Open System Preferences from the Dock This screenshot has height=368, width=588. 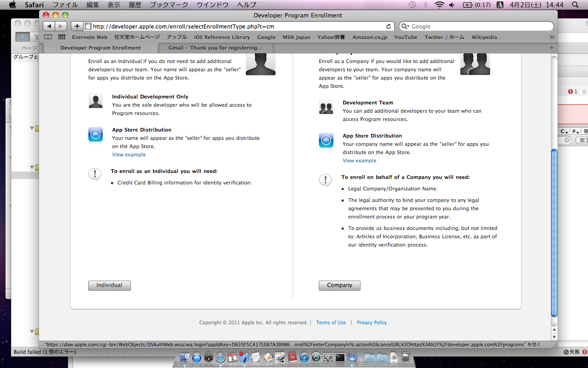coord(328,357)
